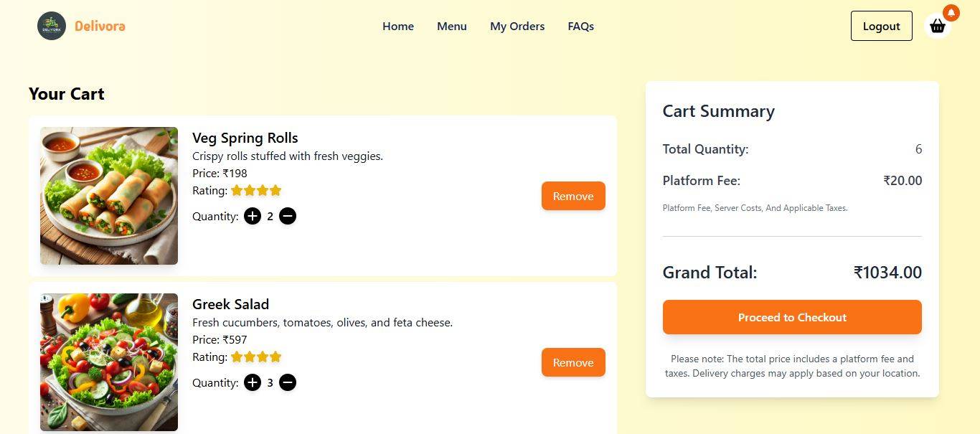Select the Your Cart heading

coord(66,93)
